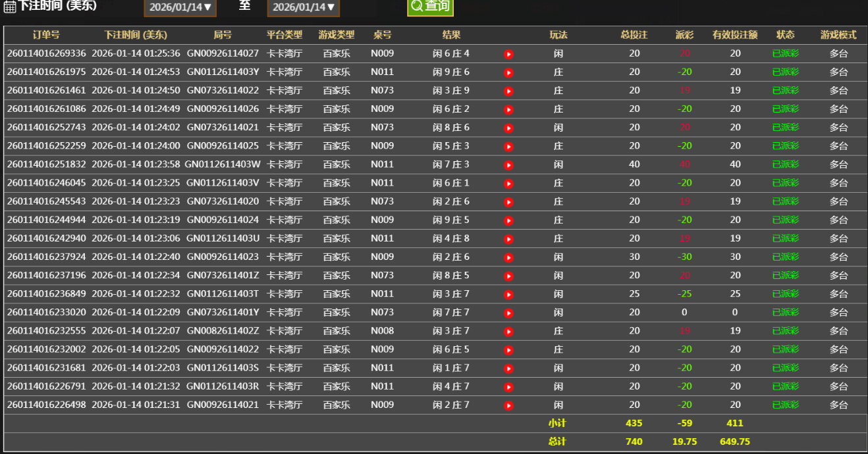
Task: Click the 派彩 column header
Action: [x=684, y=35]
